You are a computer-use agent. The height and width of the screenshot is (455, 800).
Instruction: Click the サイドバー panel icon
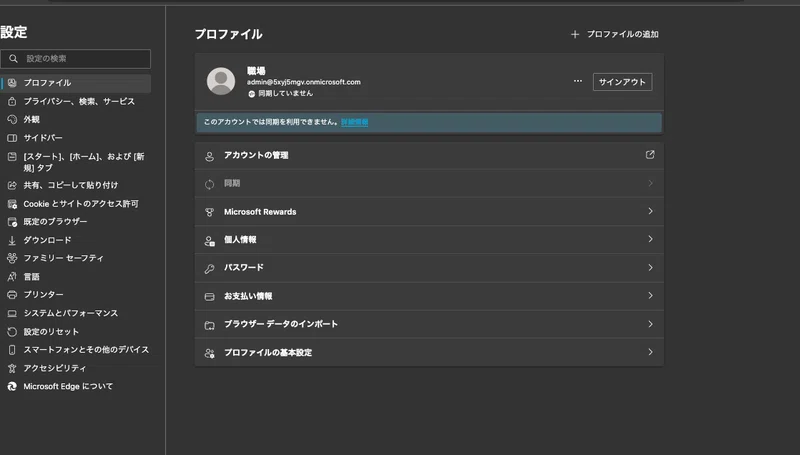[x=12, y=138]
